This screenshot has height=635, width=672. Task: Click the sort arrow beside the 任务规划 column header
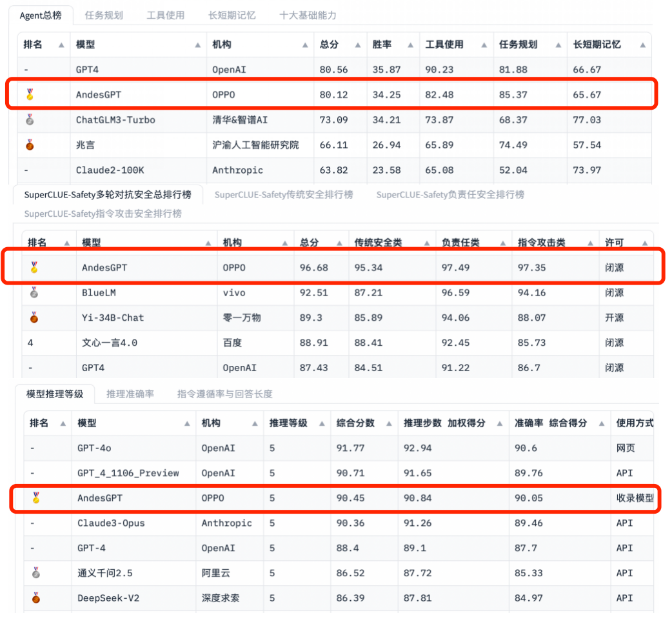558,45
